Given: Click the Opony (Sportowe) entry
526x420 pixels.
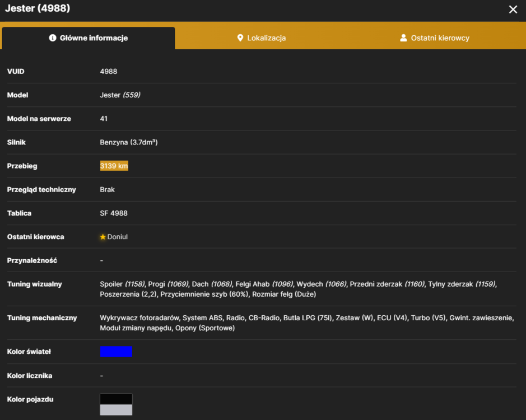Looking at the screenshot, I should click(205, 328).
